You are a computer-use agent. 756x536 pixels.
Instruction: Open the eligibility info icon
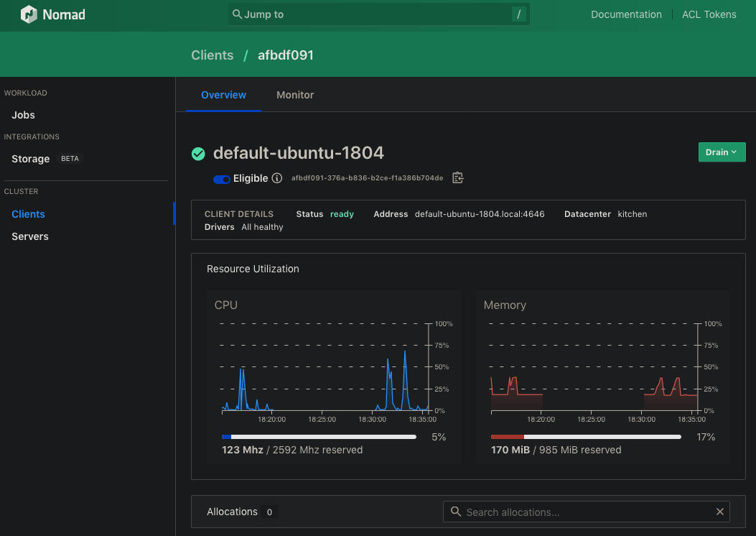point(276,178)
